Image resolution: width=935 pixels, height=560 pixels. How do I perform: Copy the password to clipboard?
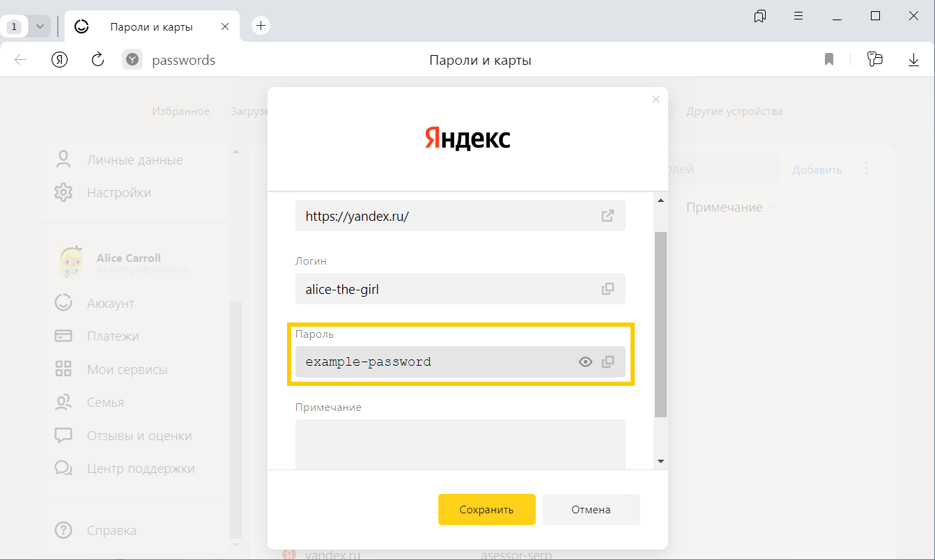pos(608,362)
